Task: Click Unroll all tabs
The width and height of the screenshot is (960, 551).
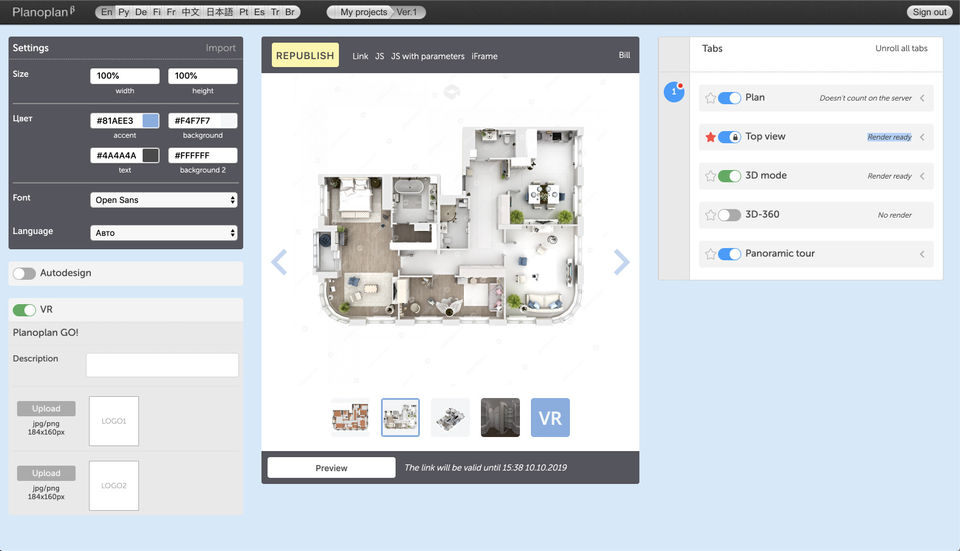Action: pyautogui.click(x=901, y=48)
